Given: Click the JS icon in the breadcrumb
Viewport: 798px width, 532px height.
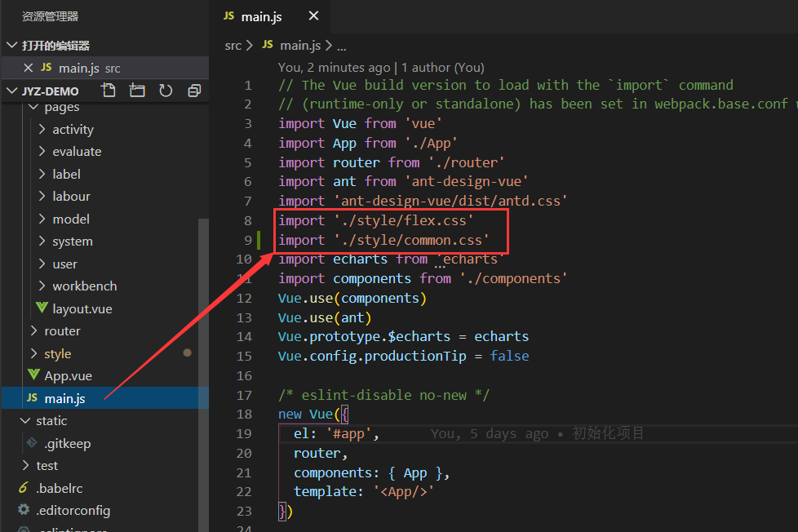Looking at the screenshot, I should (268, 44).
